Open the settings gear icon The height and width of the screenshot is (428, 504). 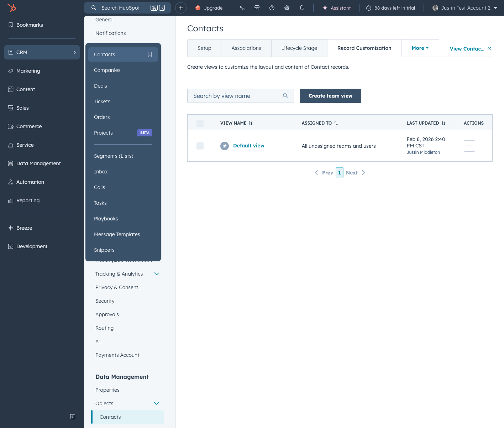point(287,8)
